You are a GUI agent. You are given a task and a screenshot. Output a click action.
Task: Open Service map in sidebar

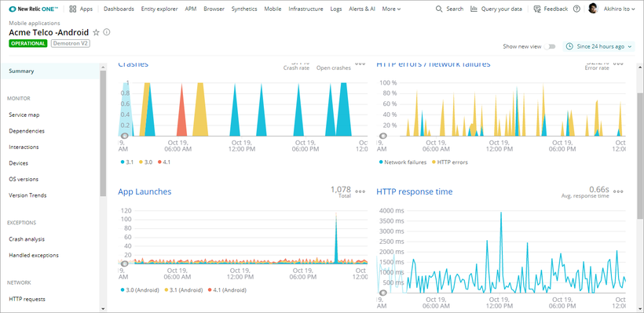(24, 115)
